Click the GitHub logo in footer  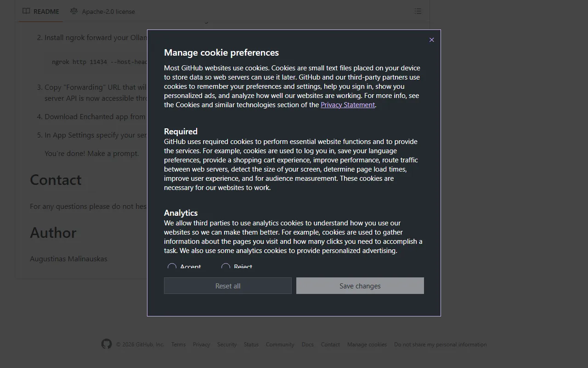[107, 344]
